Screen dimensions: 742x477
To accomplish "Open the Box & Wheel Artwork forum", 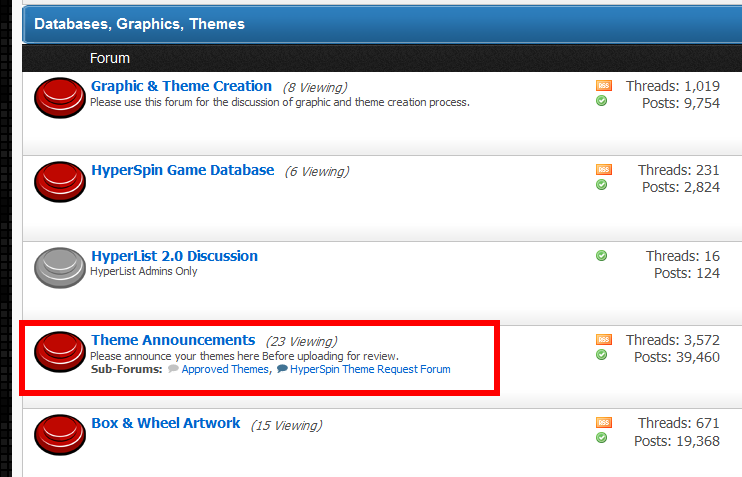I will click(x=166, y=423).
